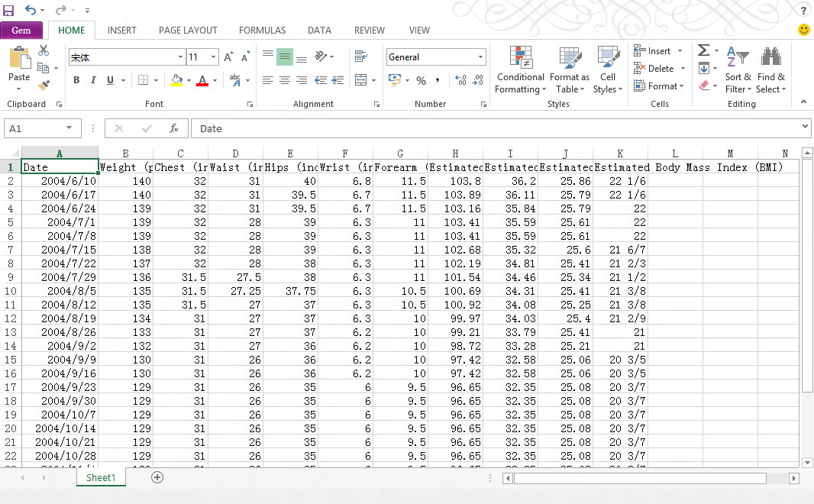Apply Percent Style format
This screenshot has width=814, height=504.
[421, 80]
